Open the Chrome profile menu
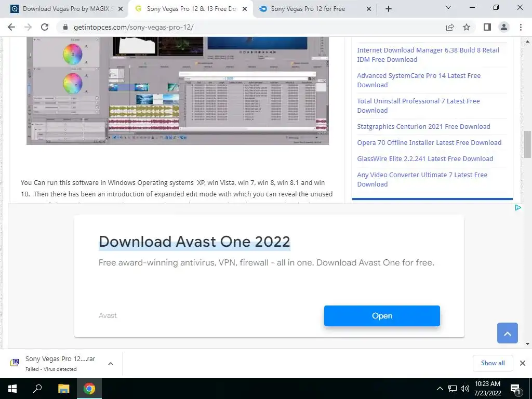Image resolution: width=532 pixels, height=399 pixels. (x=504, y=27)
